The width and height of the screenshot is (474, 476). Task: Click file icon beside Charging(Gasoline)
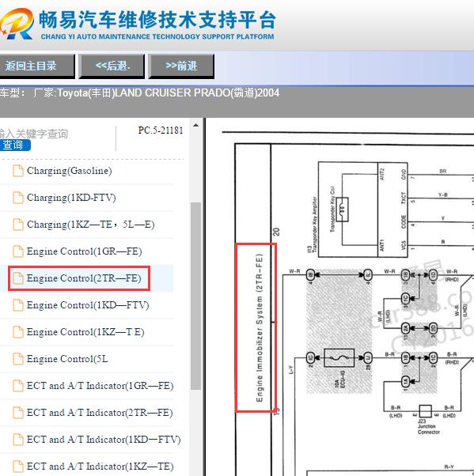18,171
